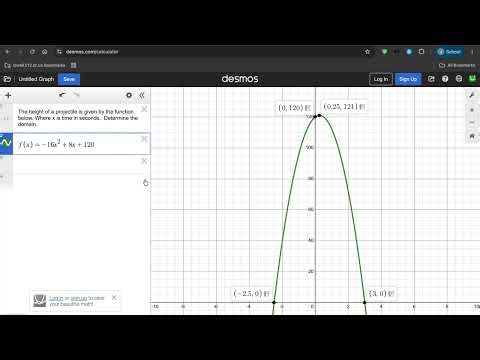Open the expression list gear settings
This screenshot has height=360, width=480.
(x=129, y=95)
